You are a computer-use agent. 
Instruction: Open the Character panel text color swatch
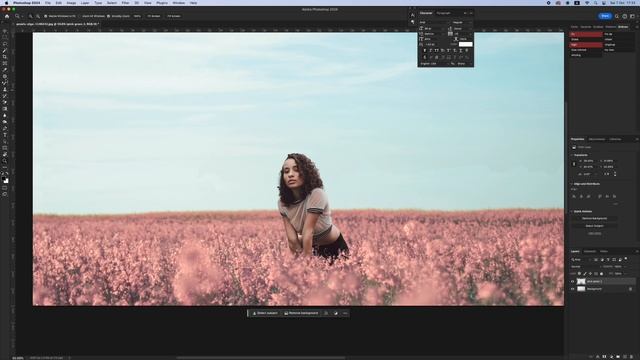coord(465,44)
